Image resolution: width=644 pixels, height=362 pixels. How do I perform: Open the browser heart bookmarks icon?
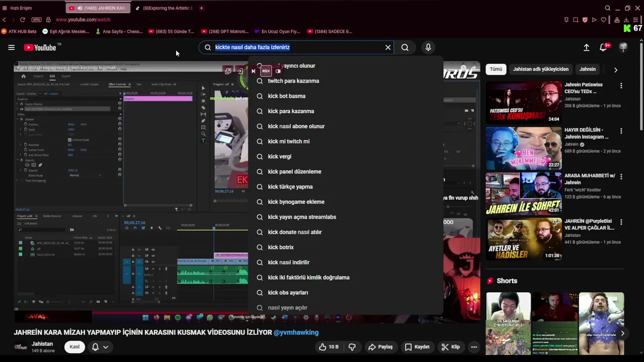603,20
